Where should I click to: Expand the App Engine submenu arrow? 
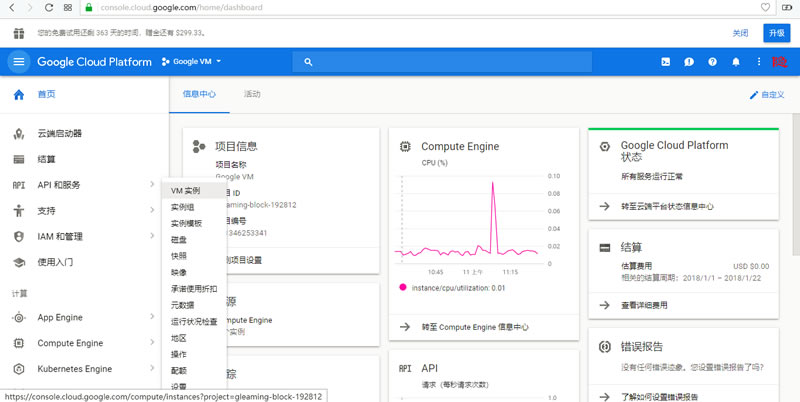tap(152, 317)
